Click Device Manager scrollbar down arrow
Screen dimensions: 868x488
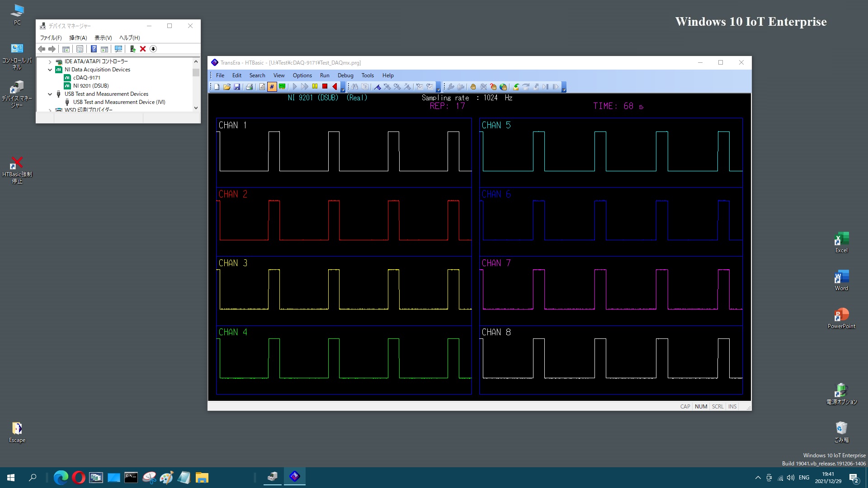tap(196, 108)
